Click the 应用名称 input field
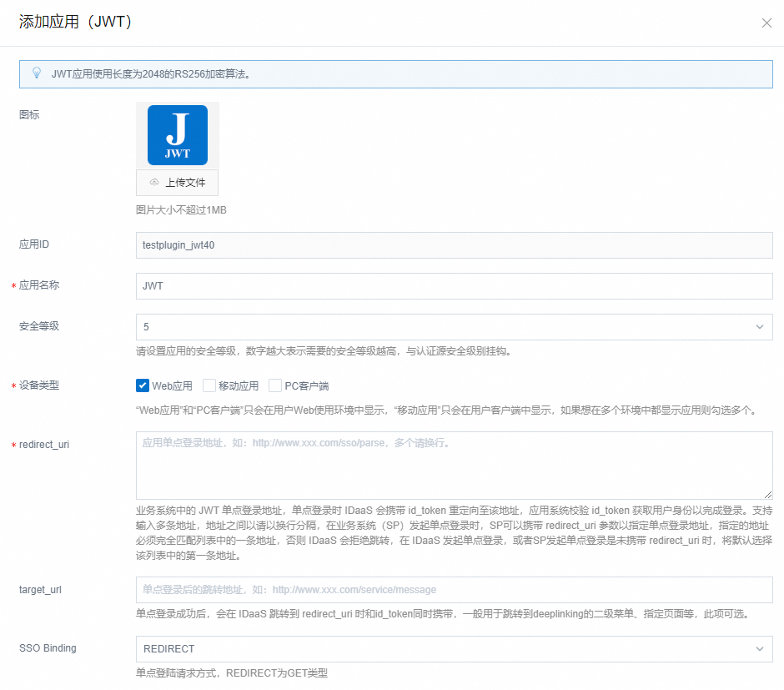This screenshot has height=690, width=784. pyautogui.click(x=454, y=286)
